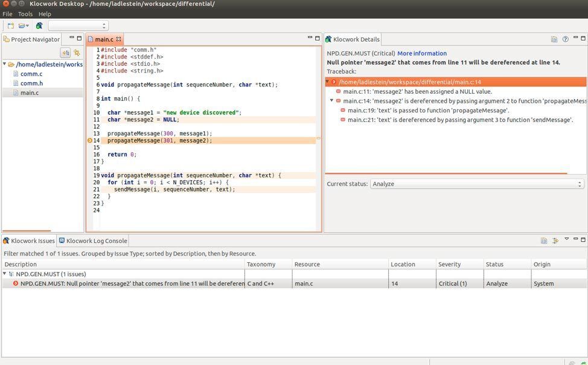Collapse the main.c:14 traceback node
588x365 pixels.
(331, 101)
